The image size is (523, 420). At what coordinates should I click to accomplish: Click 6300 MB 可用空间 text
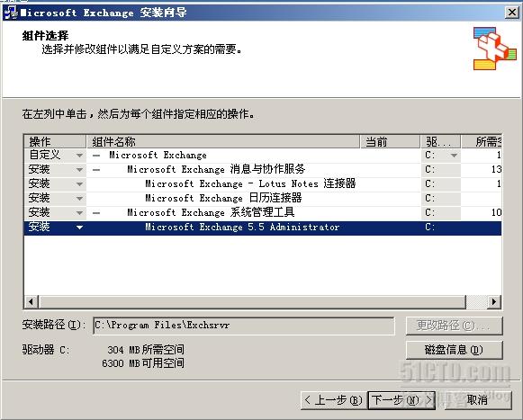click(x=143, y=363)
